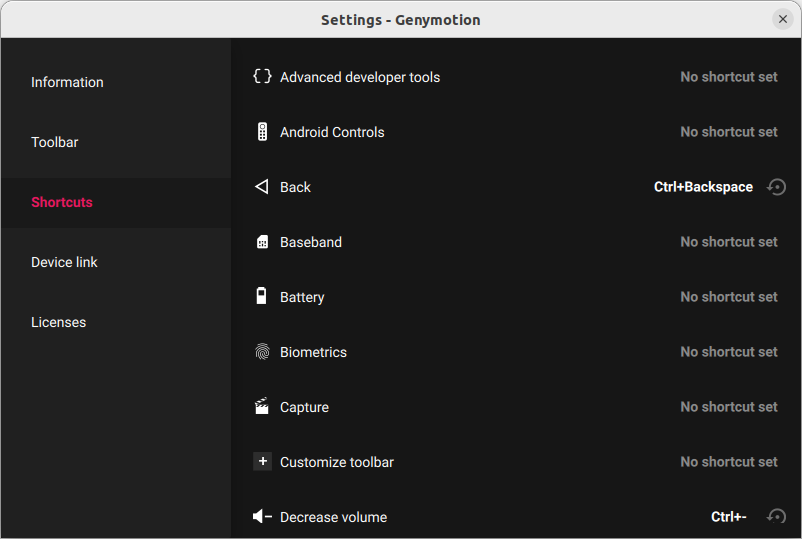Image resolution: width=802 pixels, height=539 pixels.
Task: Open the Information settings section
Action: [x=67, y=82]
